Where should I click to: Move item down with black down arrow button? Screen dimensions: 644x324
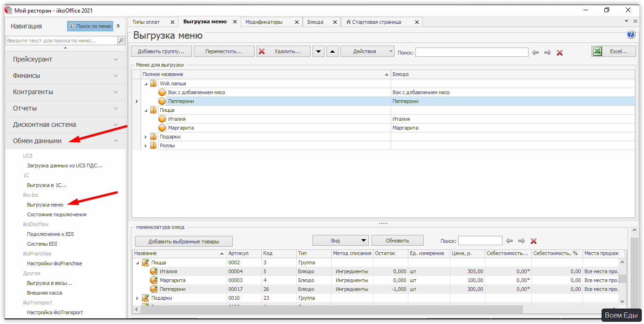(319, 51)
